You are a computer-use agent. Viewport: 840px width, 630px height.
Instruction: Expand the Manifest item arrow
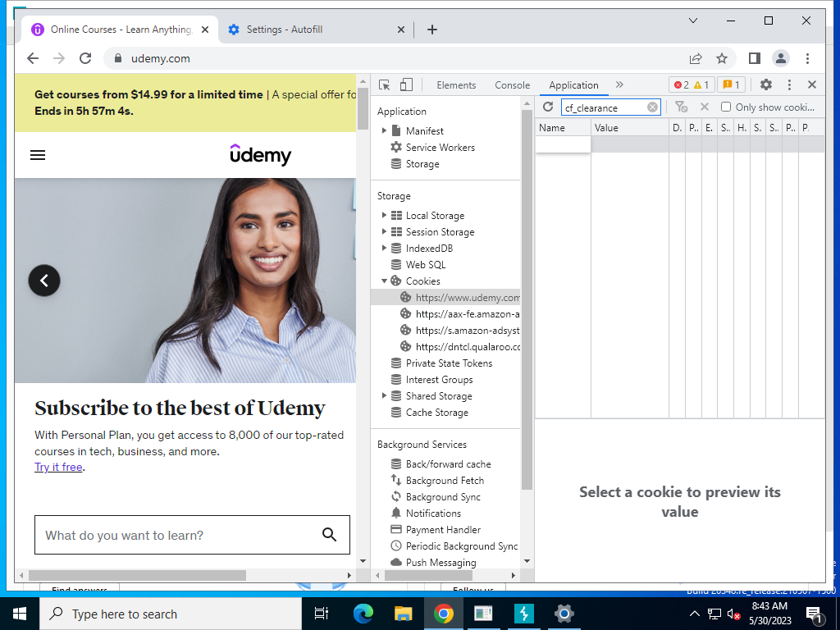pos(384,130)
